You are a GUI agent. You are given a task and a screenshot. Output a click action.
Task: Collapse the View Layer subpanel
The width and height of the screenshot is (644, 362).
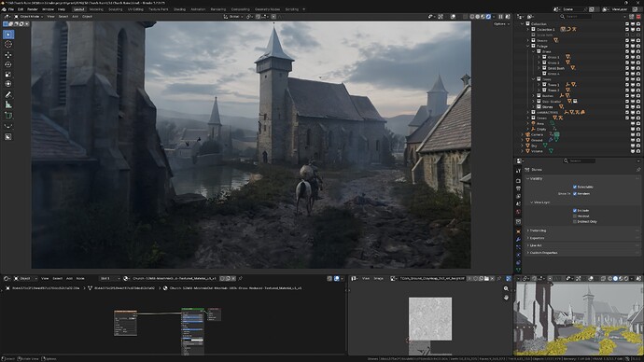click(x=531, y=202)
